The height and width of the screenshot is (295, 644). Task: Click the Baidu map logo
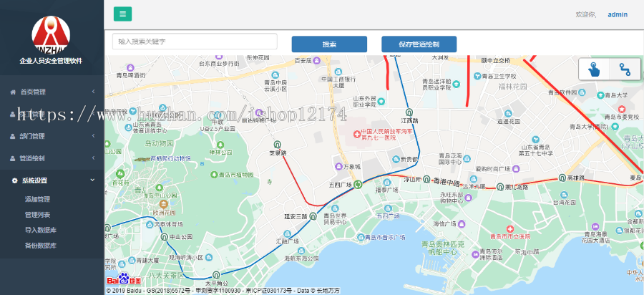[x=124, y=279]
